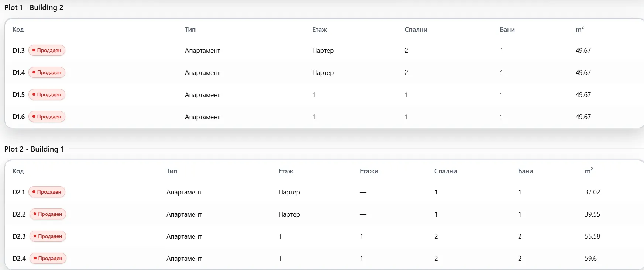Screen dimensions: 644x270
Task: Click the Бани header in Plot 1 table
Action: coord(507,30)
